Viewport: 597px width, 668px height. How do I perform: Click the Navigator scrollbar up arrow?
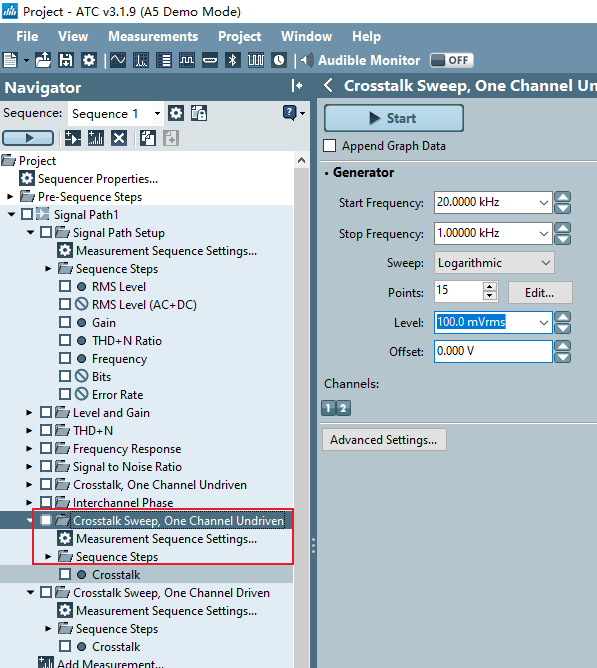301,161
